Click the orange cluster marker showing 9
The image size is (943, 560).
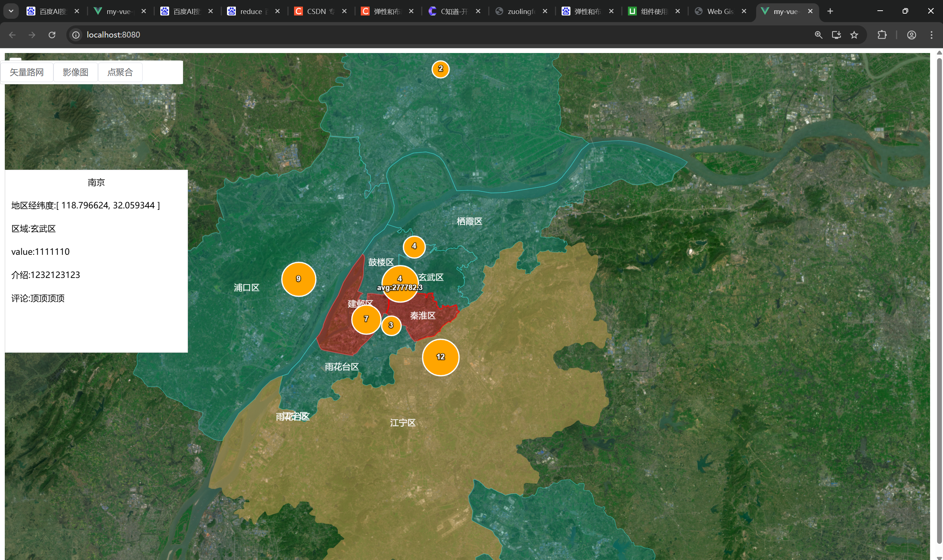pyautogui.click(x=298, y=279)
